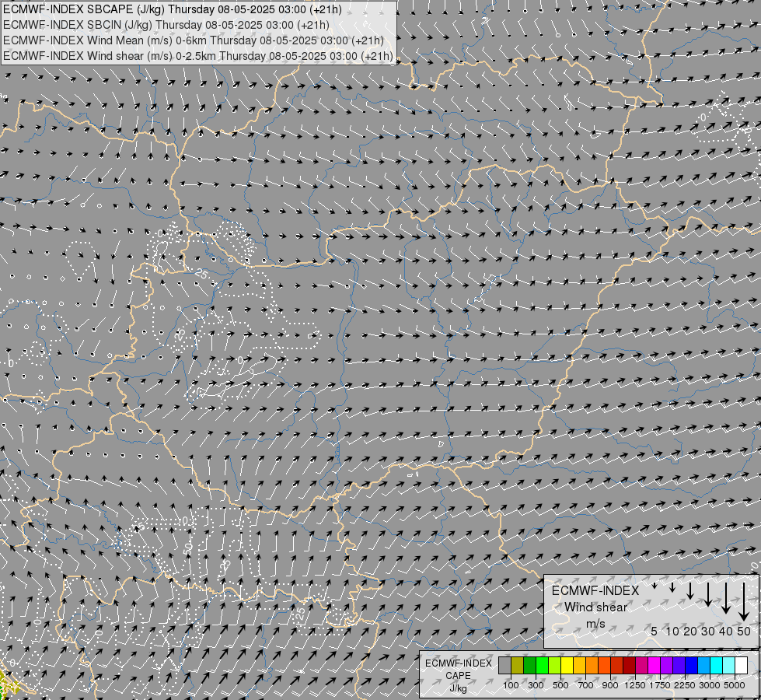Image resolution: width=761 pixels, height=700 pixels.
Task: Click ECMWF-INDEX in the wind shear legend
Action: [x=595, y=590]
